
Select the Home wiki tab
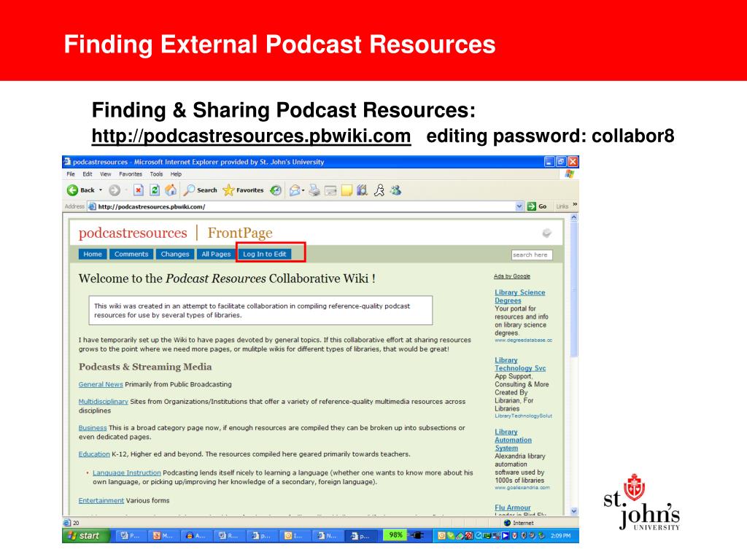93,254
